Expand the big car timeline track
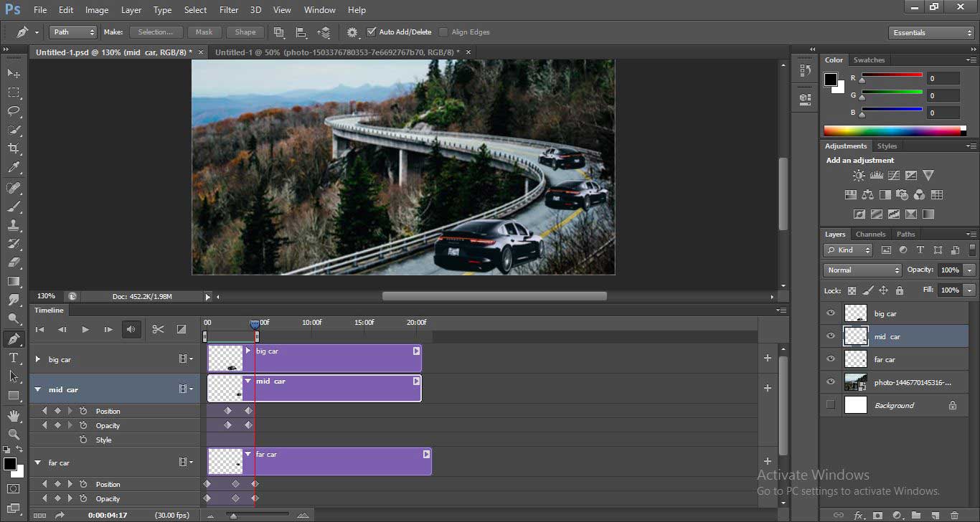 click(38, 359)
